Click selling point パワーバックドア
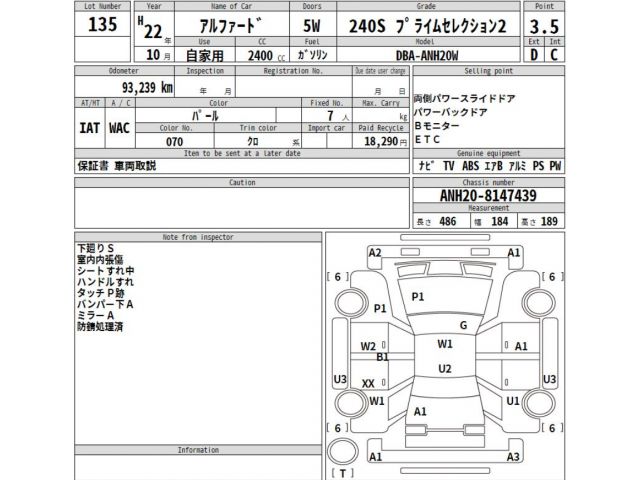The width and height of the screenshot is (640, 480). (450, 112)
